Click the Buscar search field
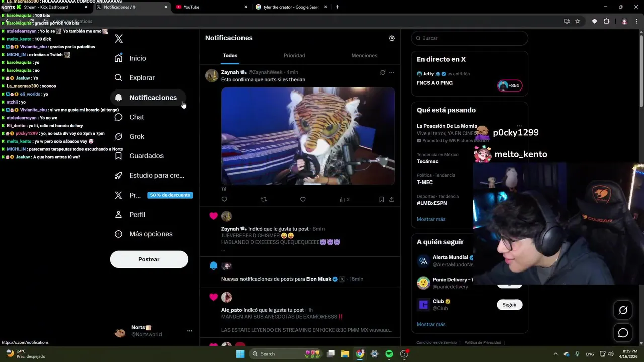Screen dimensions: 644x362 pyautogui.click(x=469, y=38)
